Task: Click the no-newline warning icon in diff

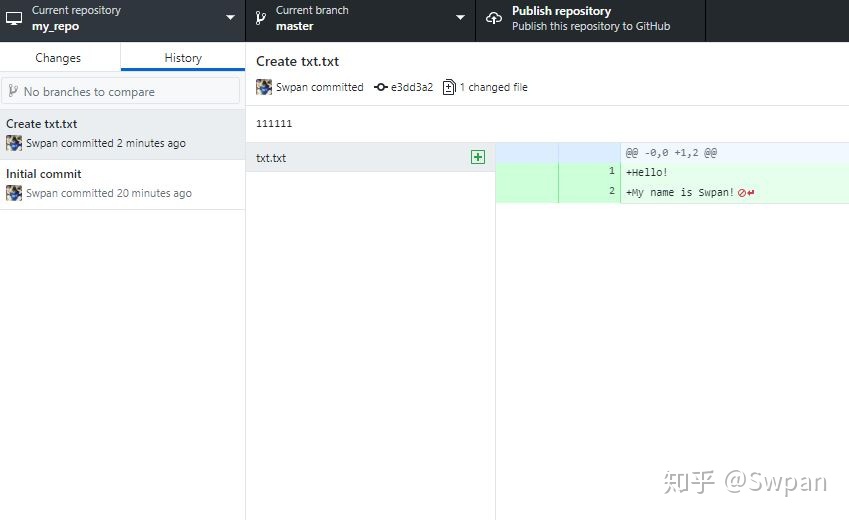Action: pos(746,193)
